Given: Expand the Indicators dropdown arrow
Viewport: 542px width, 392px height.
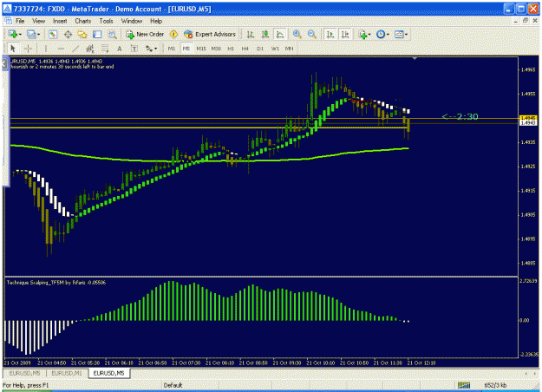Looking at the screenshot, I should pyautogui.click(x=369, y=34).
